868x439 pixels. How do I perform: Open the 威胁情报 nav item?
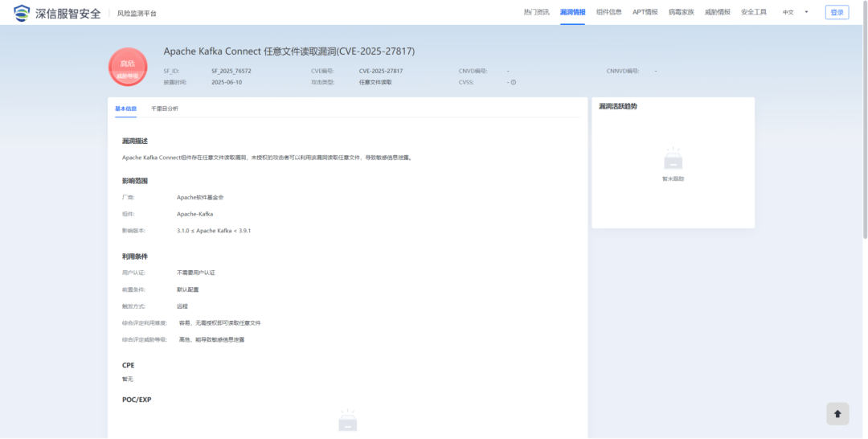pos(718,12)
